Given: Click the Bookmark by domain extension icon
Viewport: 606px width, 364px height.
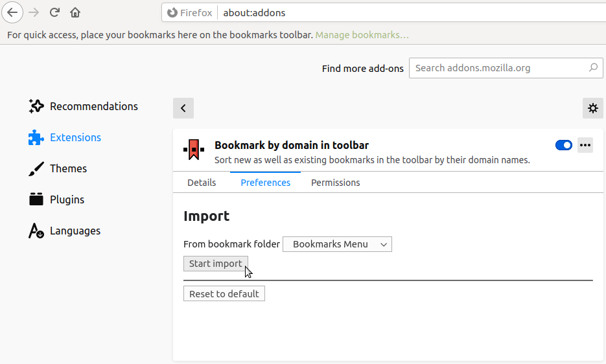Looking at the screenshot, I should point(194,150).
